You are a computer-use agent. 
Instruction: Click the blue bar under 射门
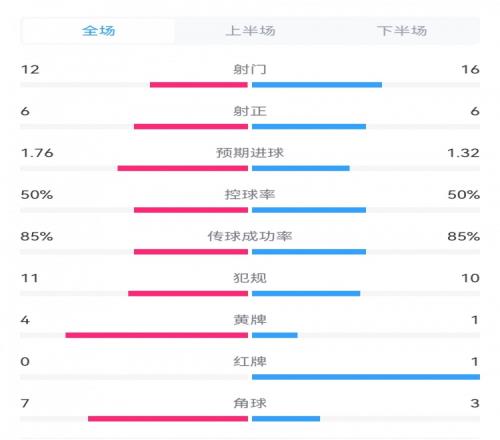[317, 85]
